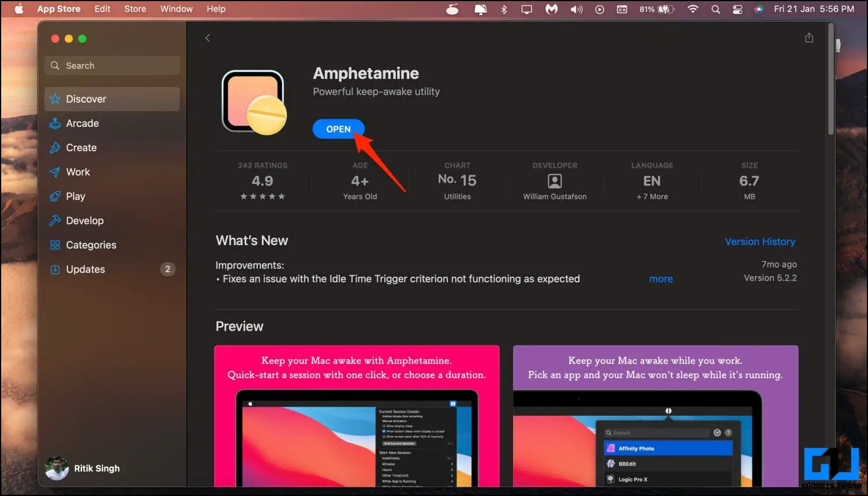This screenshot has height=496, width=868.
Task: Open the Wi-Fi menu bar icon
Action: [x=693, y=9]
